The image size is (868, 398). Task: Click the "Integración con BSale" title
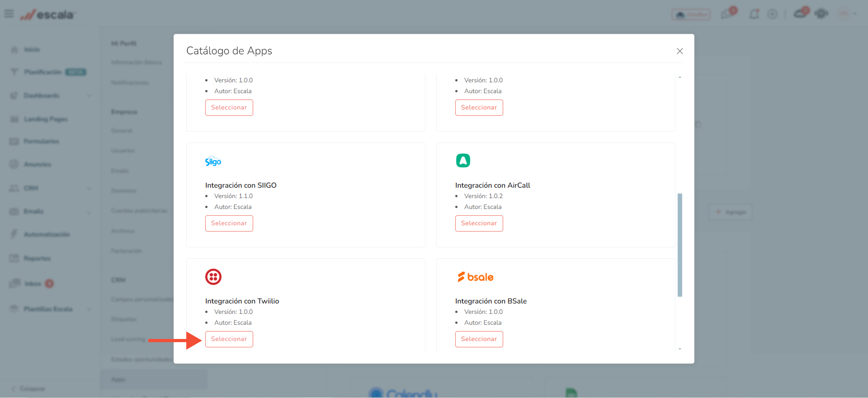point(491,301)
